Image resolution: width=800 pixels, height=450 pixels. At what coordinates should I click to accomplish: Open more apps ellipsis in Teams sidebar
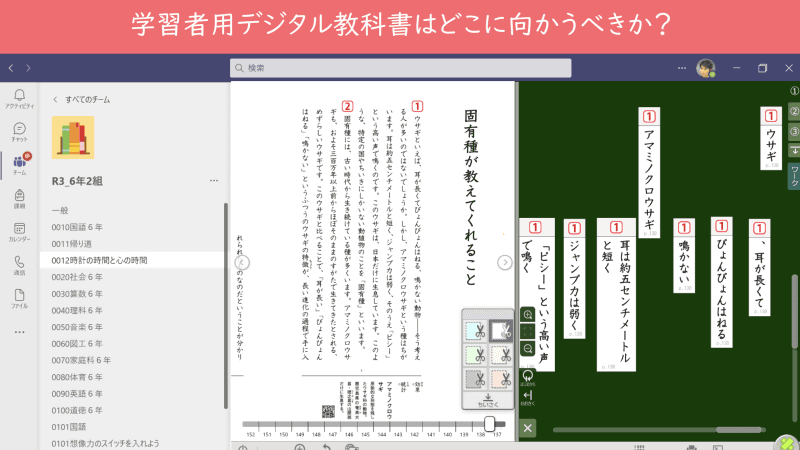click(19, 332)
